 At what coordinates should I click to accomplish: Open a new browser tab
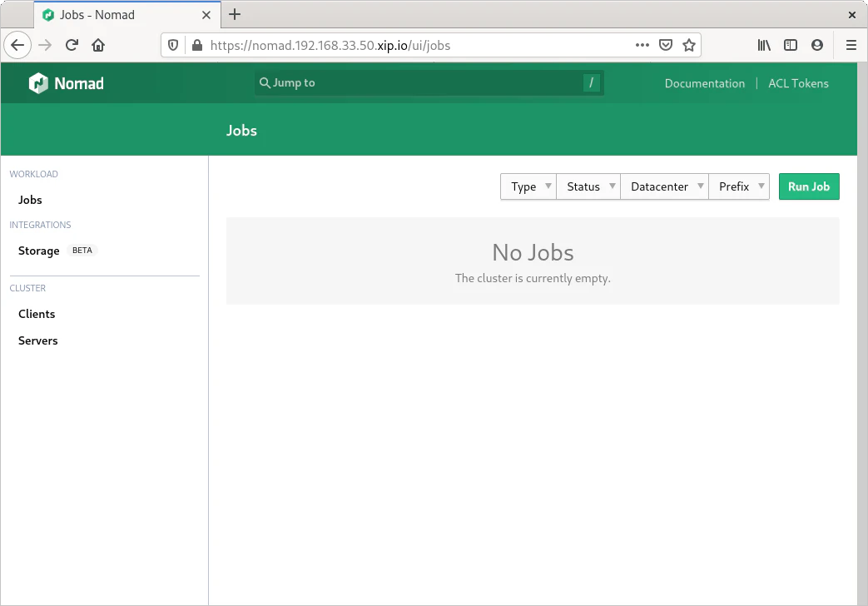coord(235,14)
